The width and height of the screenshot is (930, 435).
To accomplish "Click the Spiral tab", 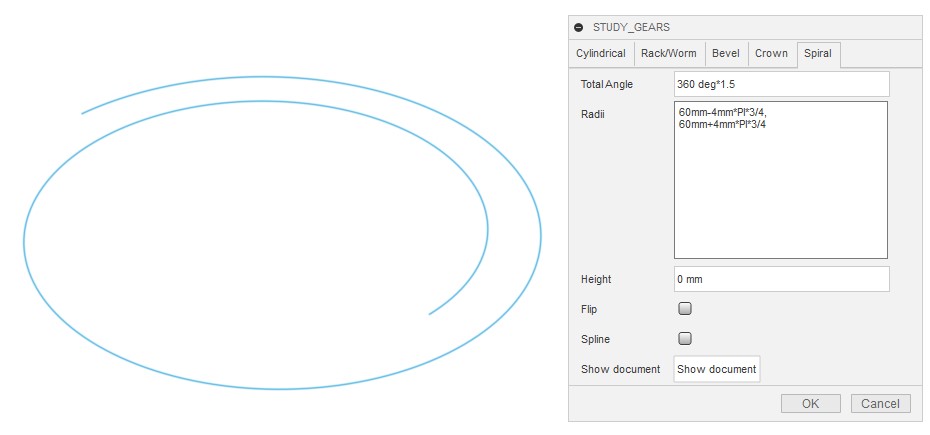I will 818,54.
